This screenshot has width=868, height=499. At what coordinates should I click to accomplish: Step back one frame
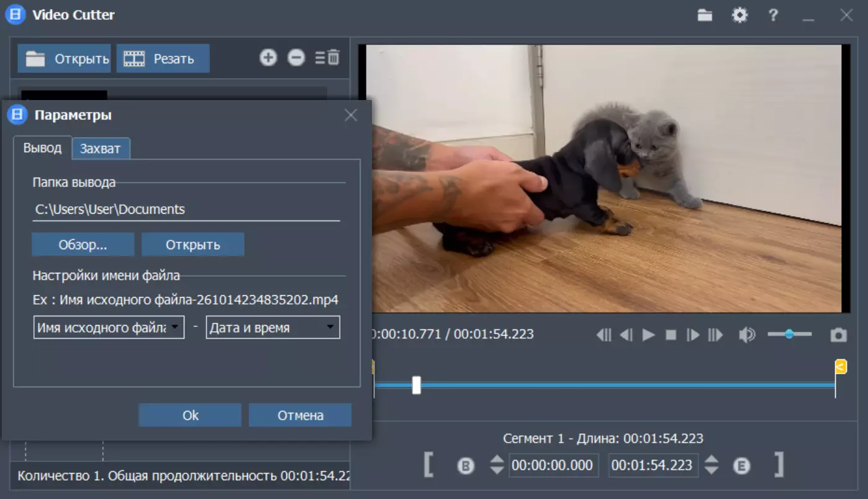click(626, 335)
